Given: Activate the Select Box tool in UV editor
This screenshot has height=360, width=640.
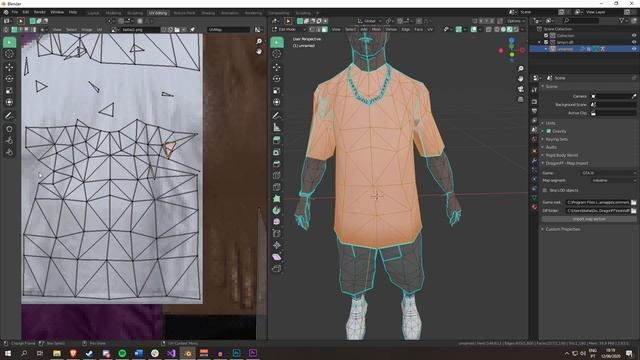Looking at the screenshot, I should (9, 42).
